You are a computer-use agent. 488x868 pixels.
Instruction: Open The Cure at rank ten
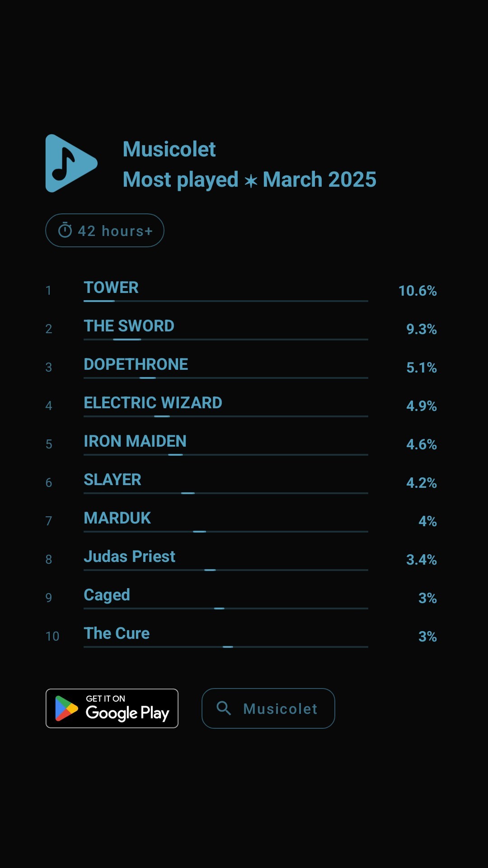(117, 633)
